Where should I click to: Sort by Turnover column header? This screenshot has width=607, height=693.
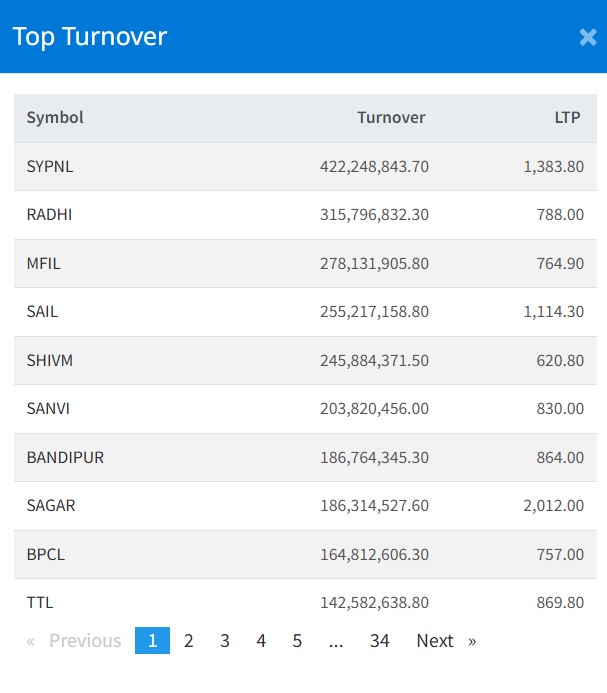pyautogui.click(x=391, y=118)
